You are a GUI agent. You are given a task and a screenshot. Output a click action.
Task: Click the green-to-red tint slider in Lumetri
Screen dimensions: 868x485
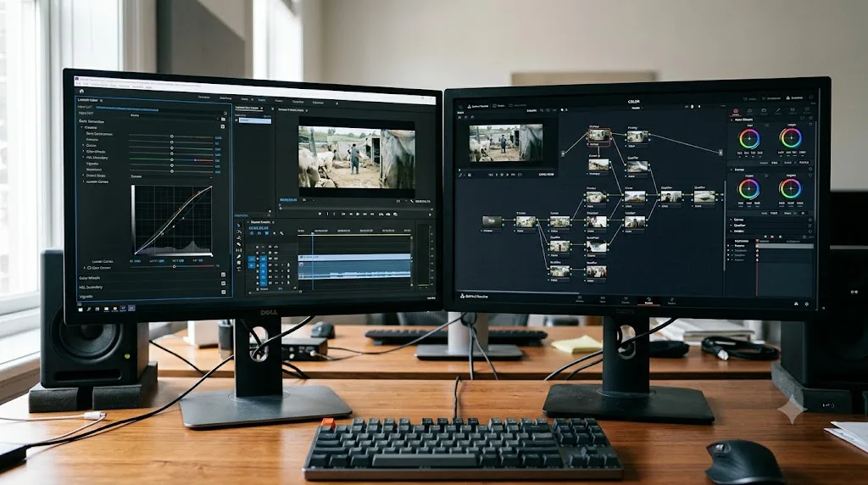pos(170,160)
